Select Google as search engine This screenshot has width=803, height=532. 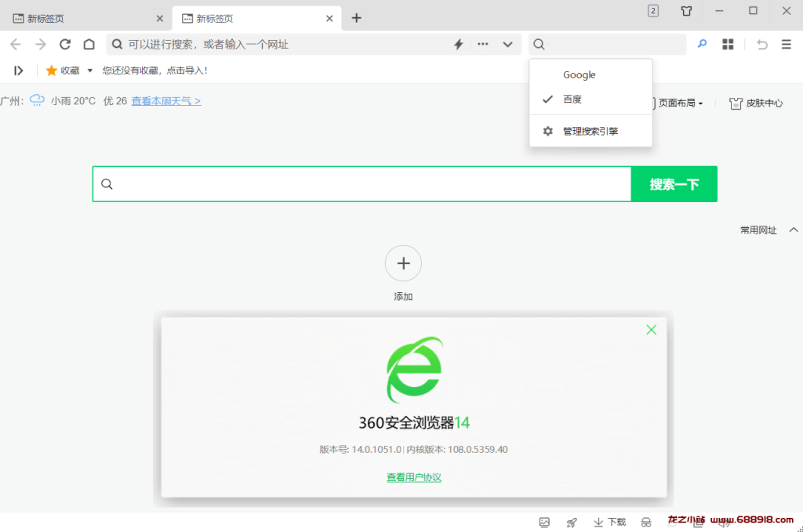click(x=590, y=74)
